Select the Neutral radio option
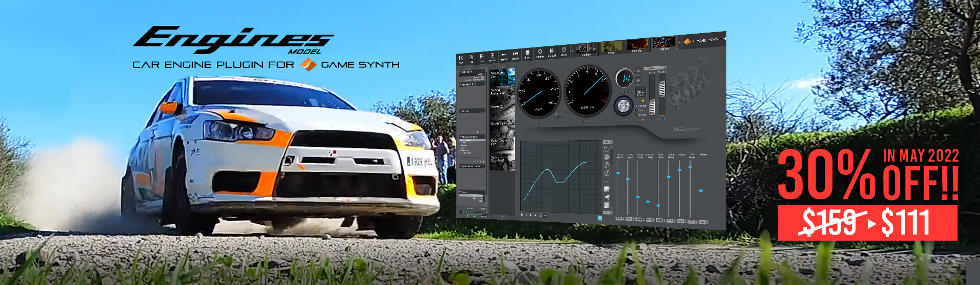 click(641, 106)
